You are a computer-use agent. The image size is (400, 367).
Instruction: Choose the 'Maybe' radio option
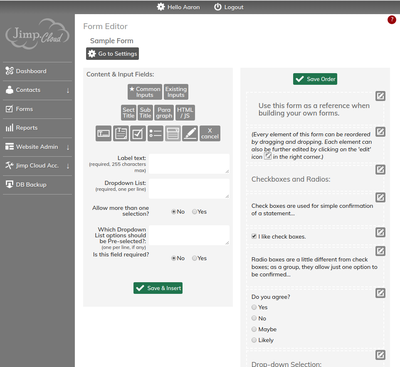(254, 329)
